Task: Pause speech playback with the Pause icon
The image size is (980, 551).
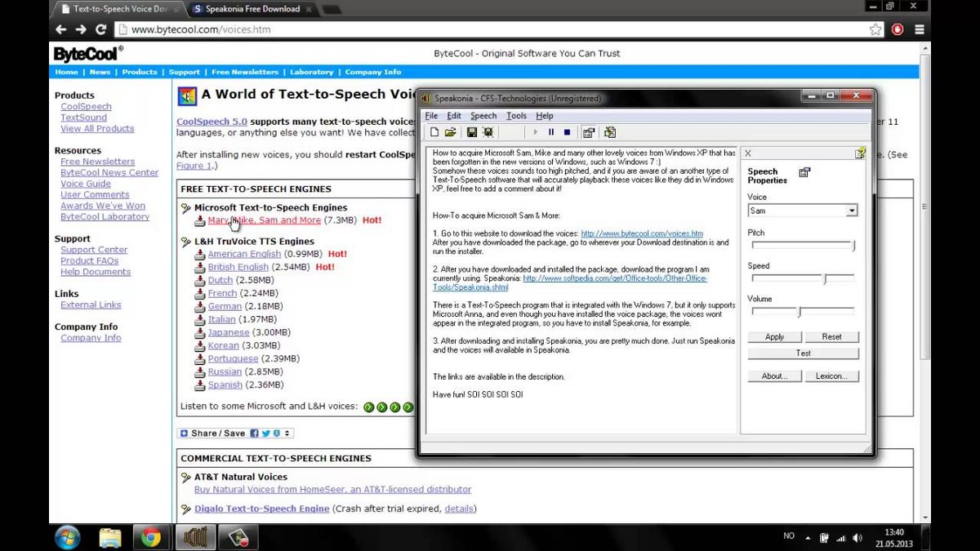Action: pos(551,131)
